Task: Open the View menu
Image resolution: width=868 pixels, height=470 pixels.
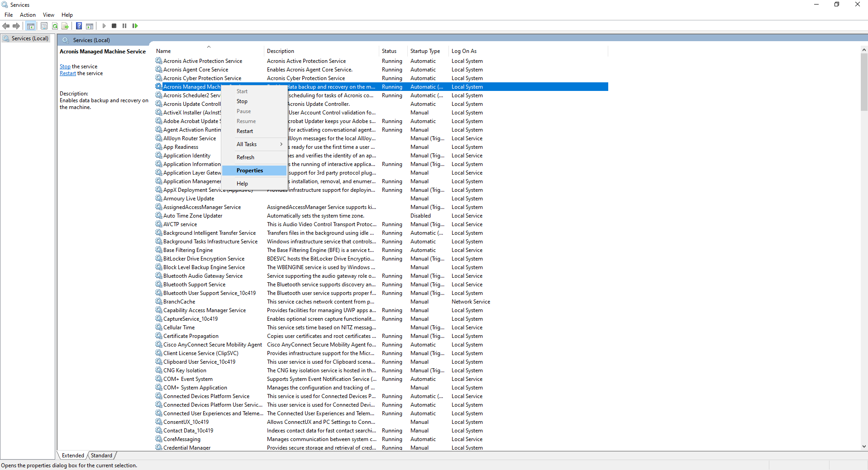Action: (x=48, y=15)
